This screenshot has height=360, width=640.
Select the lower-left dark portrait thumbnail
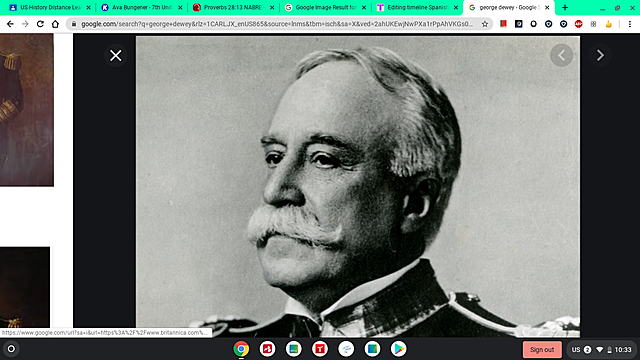(25, 287)
